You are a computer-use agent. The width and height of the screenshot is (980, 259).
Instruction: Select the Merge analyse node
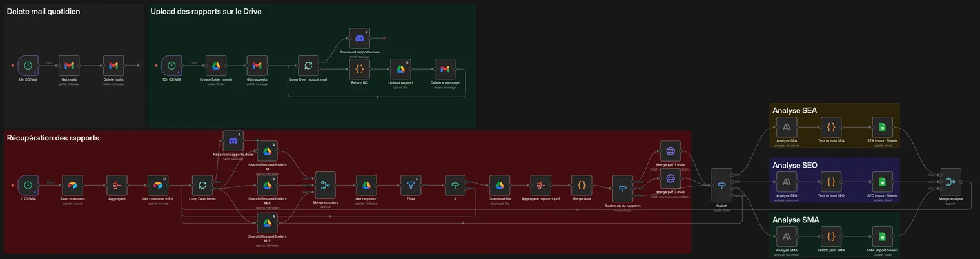coord(950,182)
